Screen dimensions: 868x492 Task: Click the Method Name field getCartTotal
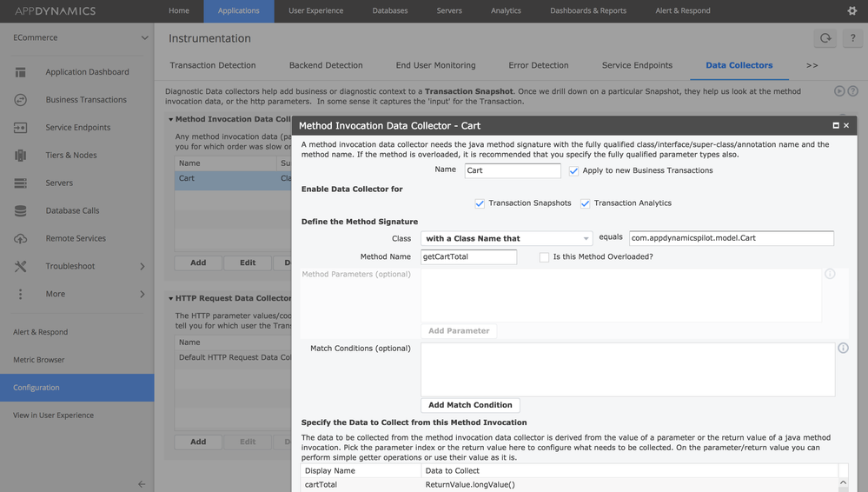pos(468,257)
